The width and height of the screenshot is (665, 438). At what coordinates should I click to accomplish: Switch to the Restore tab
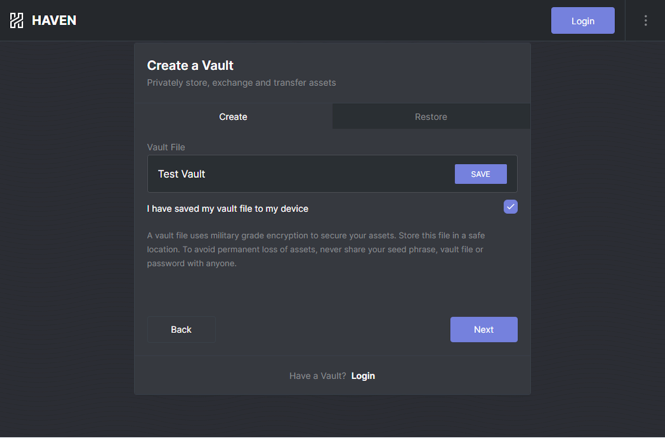point(431,117)
